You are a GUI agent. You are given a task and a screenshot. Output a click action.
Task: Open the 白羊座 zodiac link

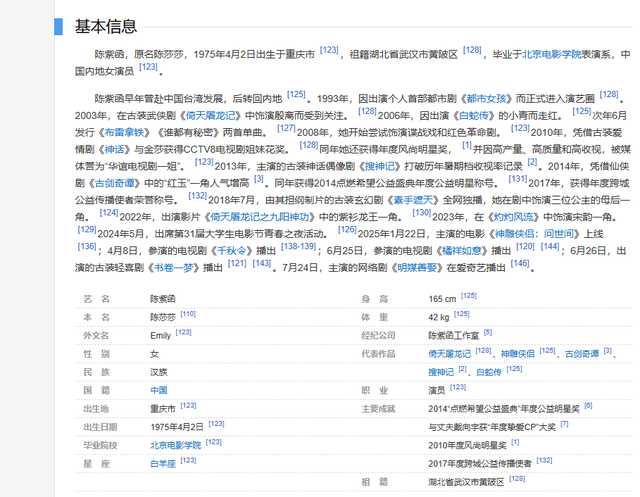coord(161,463)
